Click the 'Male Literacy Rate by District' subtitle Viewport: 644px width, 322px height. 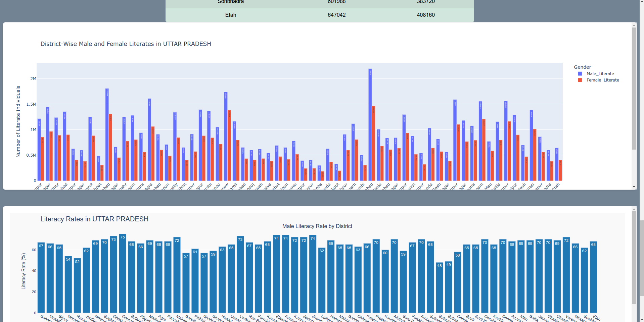[x=317, y=226]
